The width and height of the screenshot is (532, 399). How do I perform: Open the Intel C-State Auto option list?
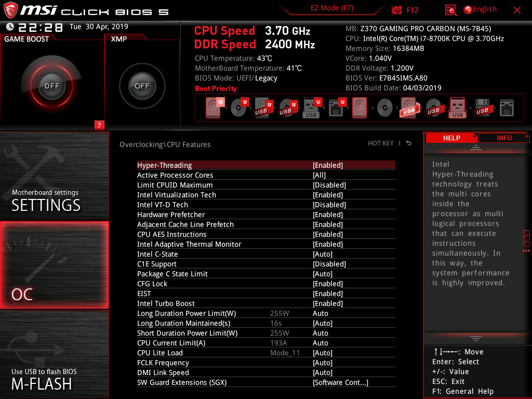point(322,254)
